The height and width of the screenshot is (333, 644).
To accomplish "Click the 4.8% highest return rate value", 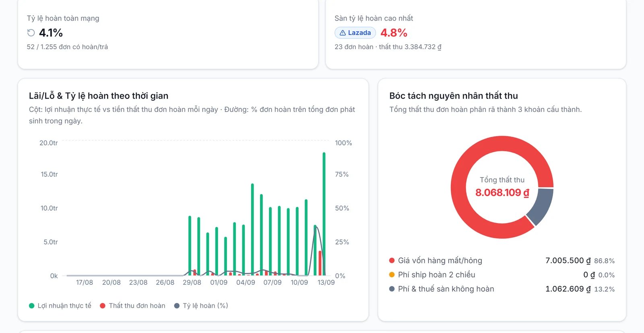I will click(x=394, y=33).
